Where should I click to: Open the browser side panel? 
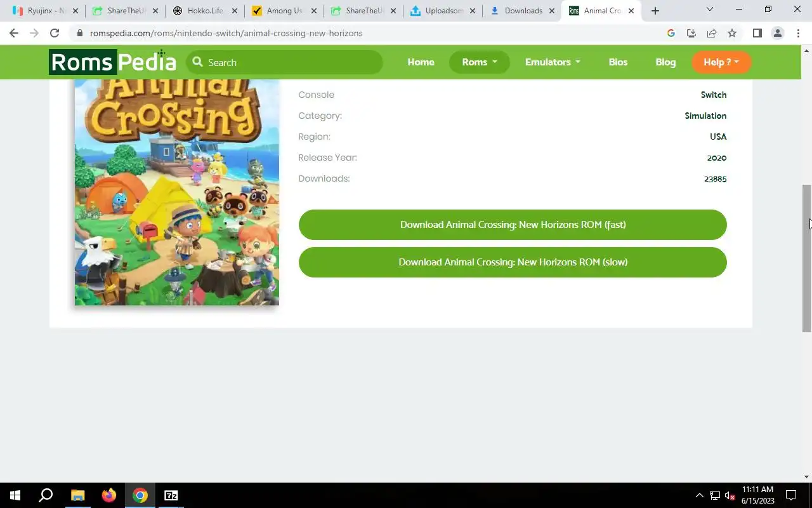757,33
